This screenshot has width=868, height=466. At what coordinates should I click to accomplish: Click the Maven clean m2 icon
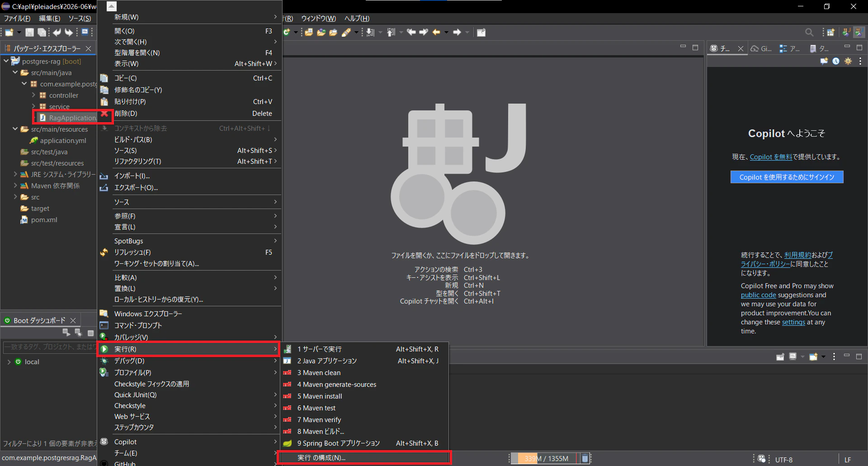tap(287, 373)
